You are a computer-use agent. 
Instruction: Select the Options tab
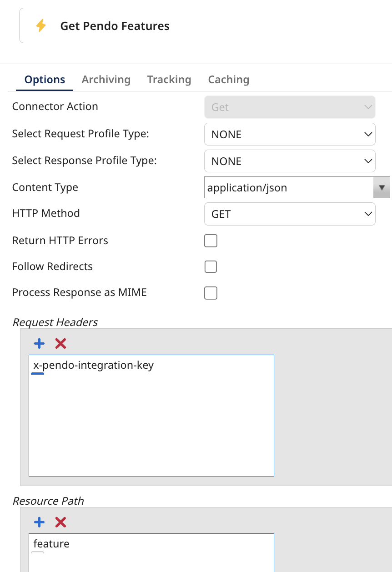coord(45,80)
